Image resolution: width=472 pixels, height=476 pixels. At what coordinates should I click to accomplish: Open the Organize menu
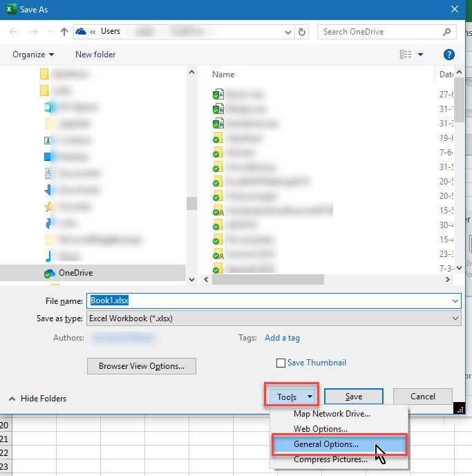tap(33, 55)
